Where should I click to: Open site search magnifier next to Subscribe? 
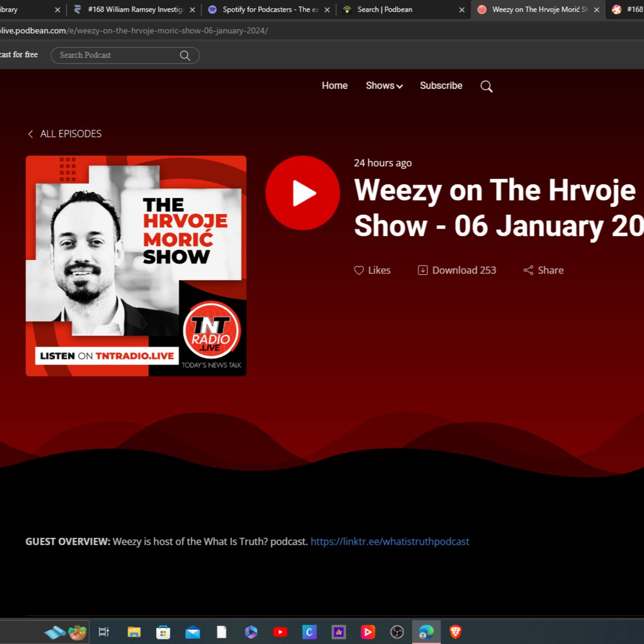486,86
